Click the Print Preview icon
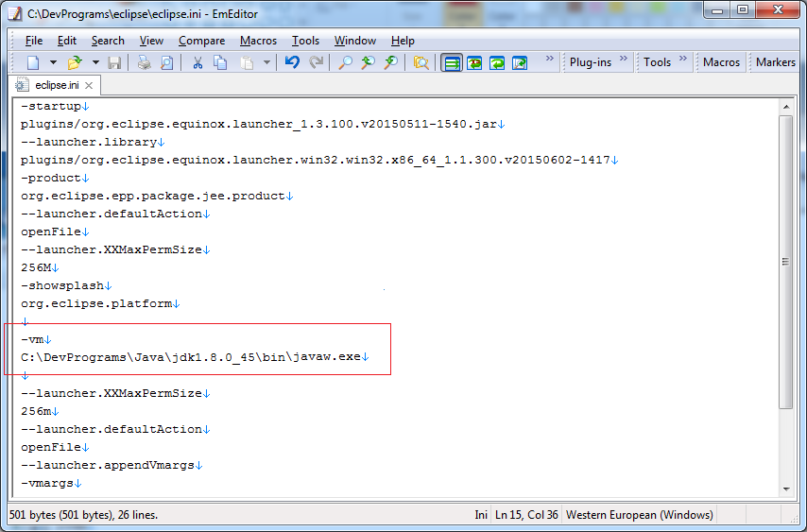 pyautogui.click(x=166, y=62)
